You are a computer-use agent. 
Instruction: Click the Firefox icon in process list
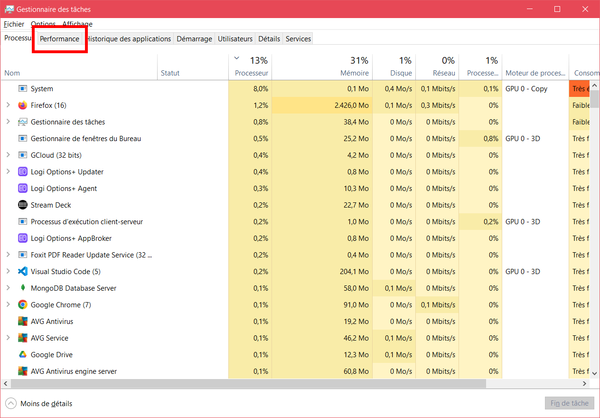(23, 105)
